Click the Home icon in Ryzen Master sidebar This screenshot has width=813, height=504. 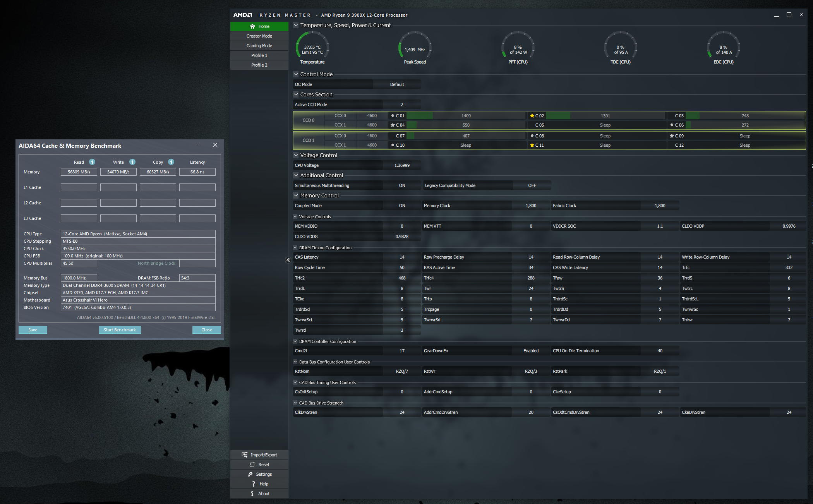[x=252, y=26]
